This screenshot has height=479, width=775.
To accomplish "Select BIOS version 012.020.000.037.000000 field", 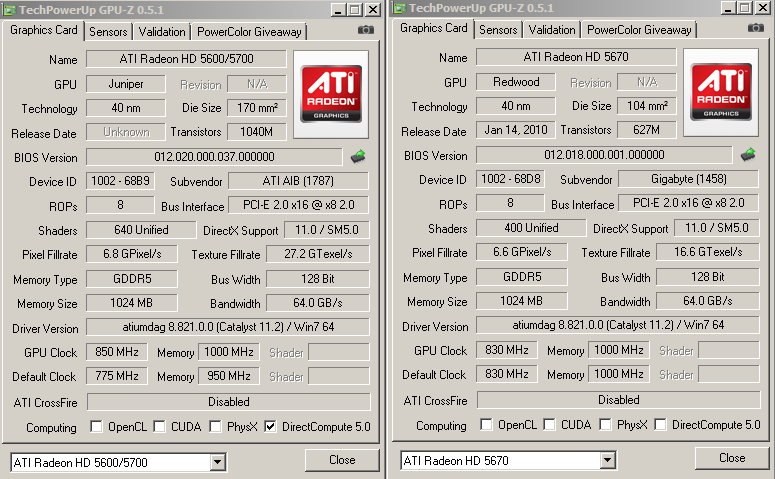I will [x=214, y=157].
